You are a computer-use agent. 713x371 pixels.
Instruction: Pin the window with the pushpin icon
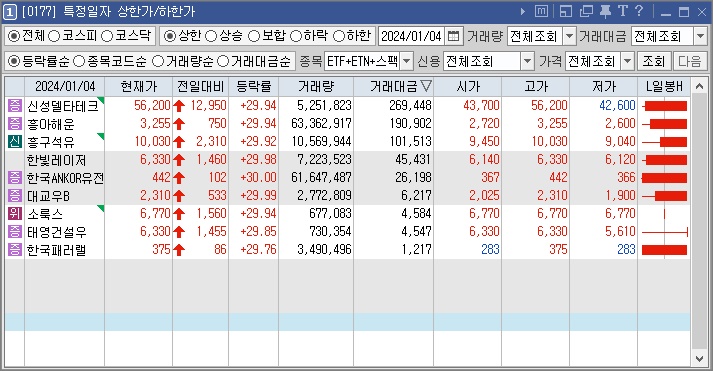(605, 11)
